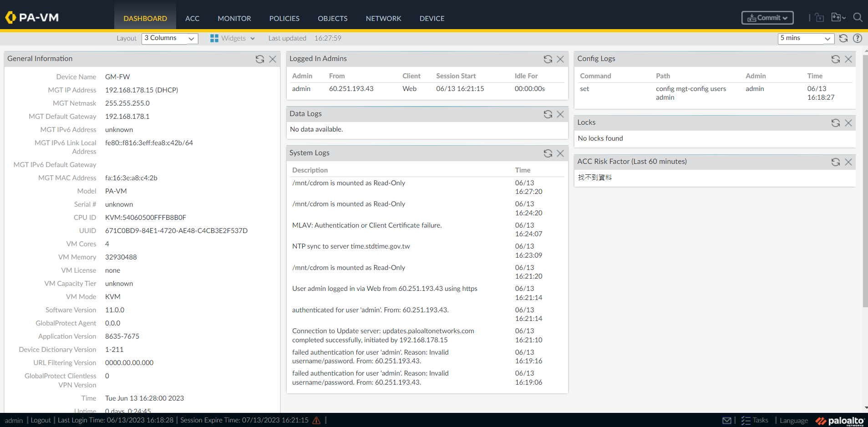Click the Path column header in Config Logs
The width and height of the screenshot is (868, 427).
coord(663,76)
